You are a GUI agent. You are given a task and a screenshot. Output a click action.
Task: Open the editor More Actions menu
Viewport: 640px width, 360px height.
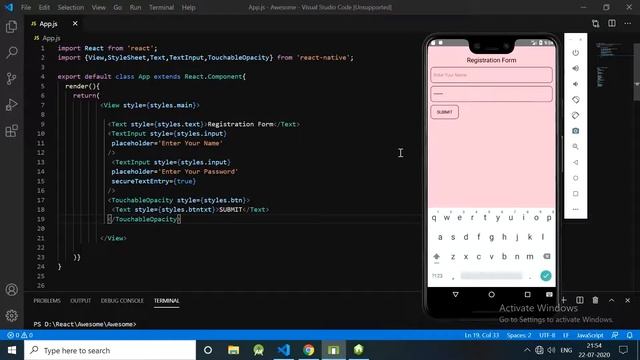click(x=627, y=24)
